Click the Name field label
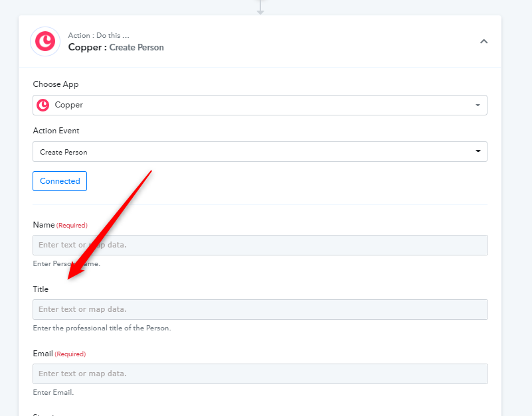Viewport: 532px width, 416px height. click(x=44, y=225)
